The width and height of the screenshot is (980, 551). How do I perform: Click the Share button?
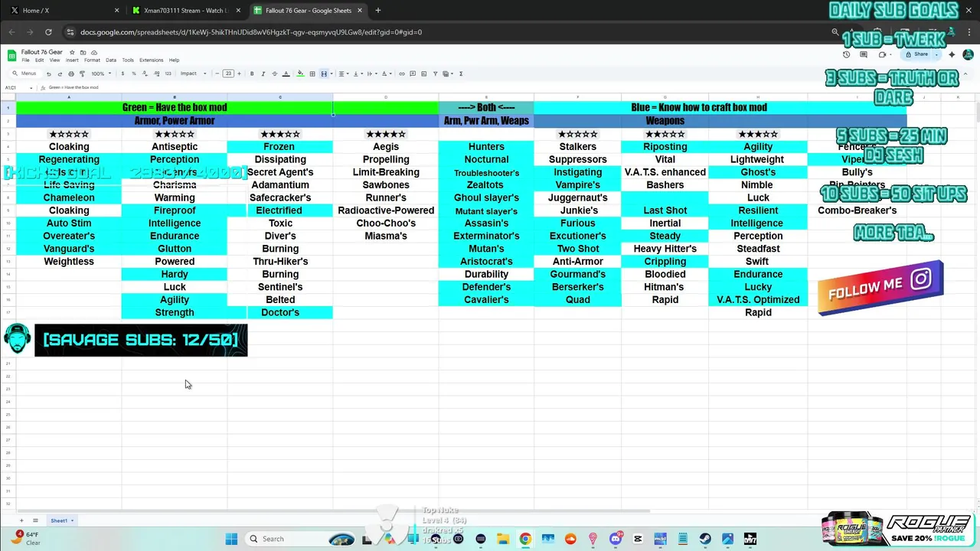(x=917, y=54)
